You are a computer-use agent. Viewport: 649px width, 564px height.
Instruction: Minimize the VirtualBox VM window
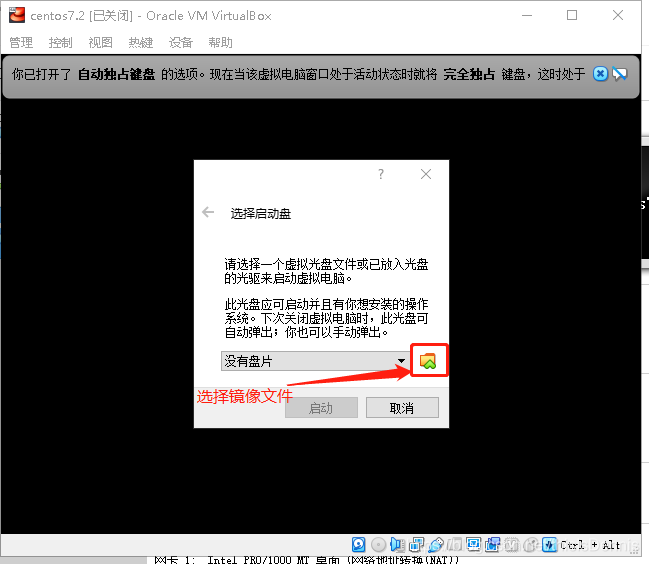point(527,15)
